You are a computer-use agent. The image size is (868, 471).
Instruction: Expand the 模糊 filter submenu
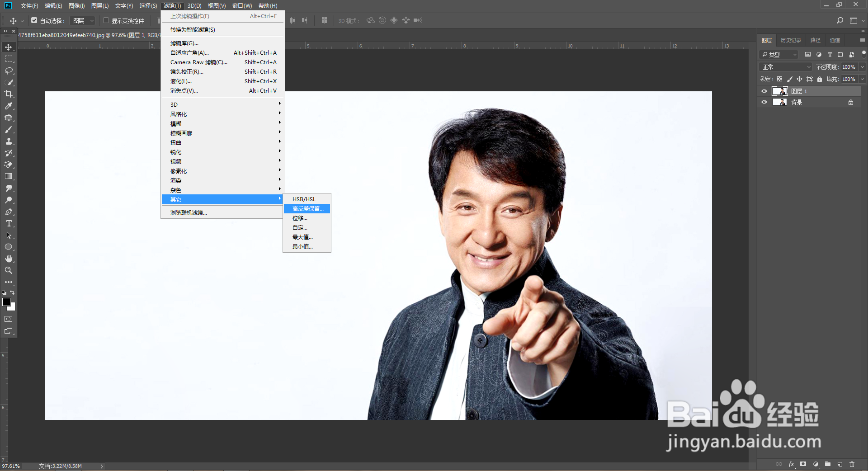223,123
